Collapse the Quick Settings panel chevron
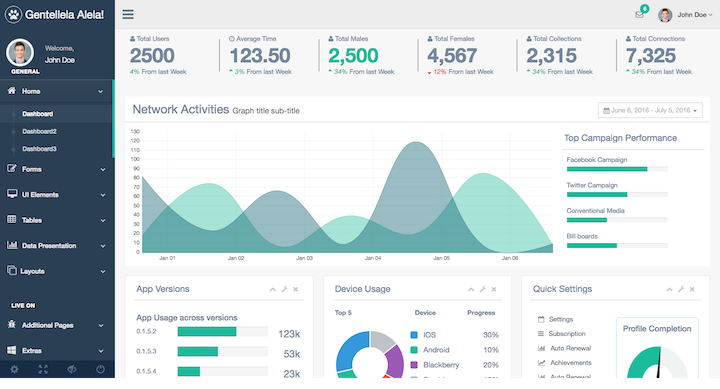The width and height of the screenshot is (720, 389). tap(669, 289)
